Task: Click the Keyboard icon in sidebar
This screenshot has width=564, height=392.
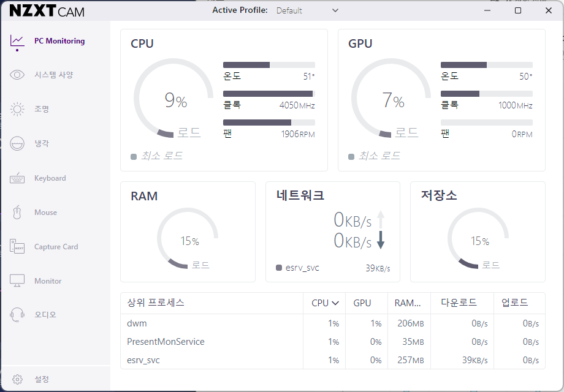Action: [x=17, y=178]
